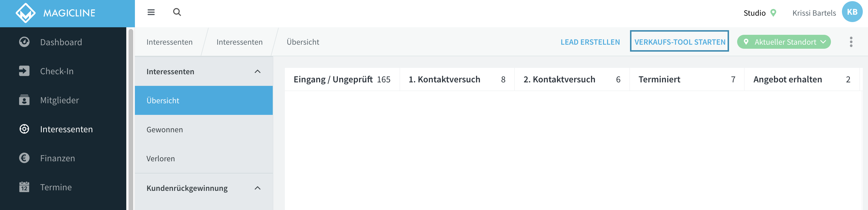Open the Eingang / Ungeprüft column header
The width and height of the screenshot is (868, 210).
[342, 79]
